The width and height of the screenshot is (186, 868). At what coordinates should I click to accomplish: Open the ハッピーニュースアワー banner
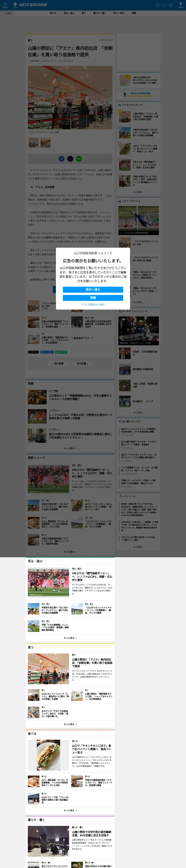coord(139,95)
